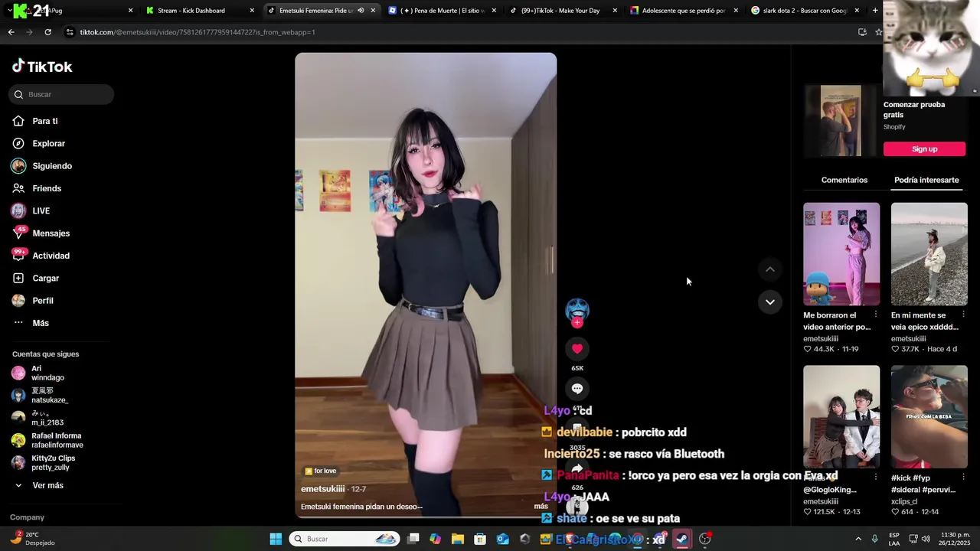Open site information icon in address bar
This screenshot has width=980, height=551.
tap(70, 32)
